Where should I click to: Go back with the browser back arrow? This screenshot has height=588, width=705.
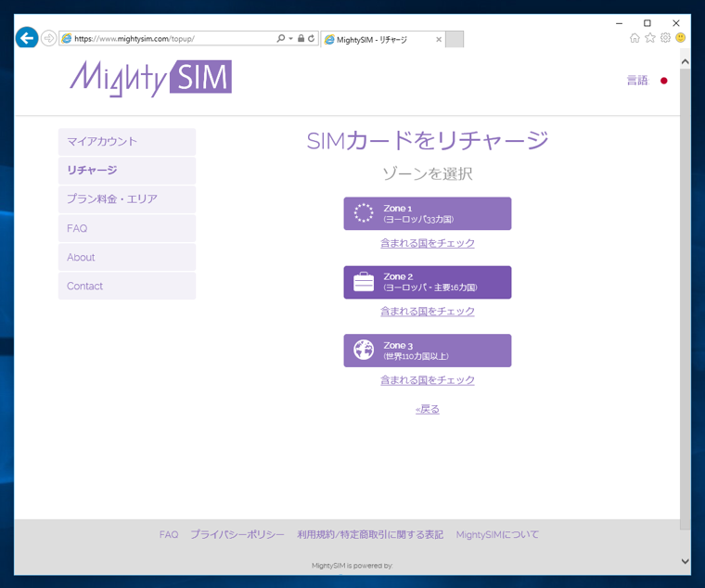click(27, 38)
